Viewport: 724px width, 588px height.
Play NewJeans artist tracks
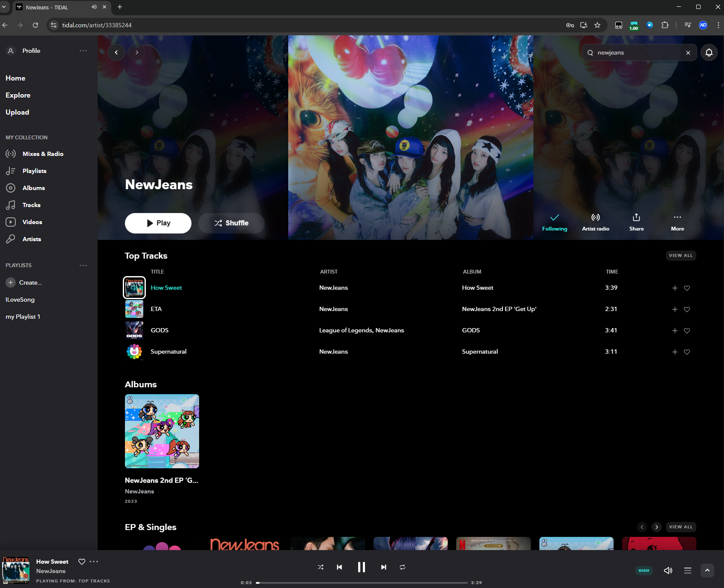(x=158, y=223)
